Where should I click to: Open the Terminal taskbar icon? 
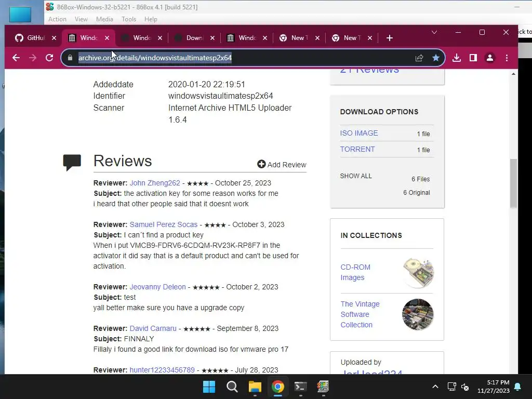click(301, 387)
